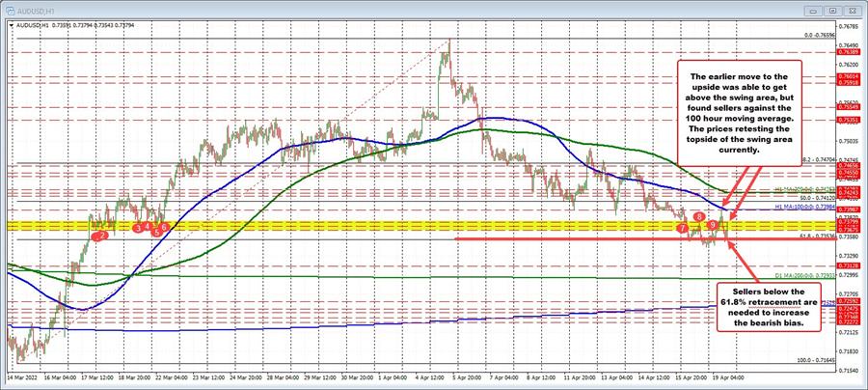The height and width of the screenshot is (390, 868).
Task: Click the red circle marker 5
Action: [x=155, y=232]
